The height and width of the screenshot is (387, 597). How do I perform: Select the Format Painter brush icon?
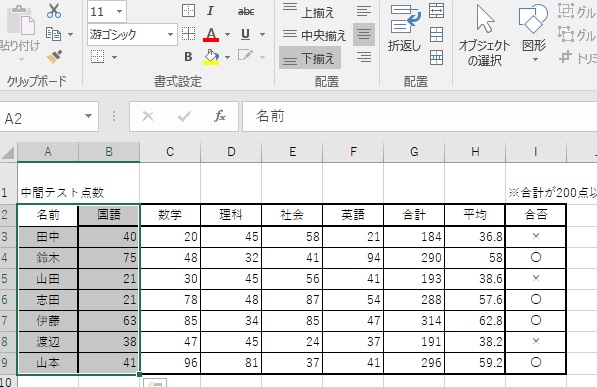(54, 57)
